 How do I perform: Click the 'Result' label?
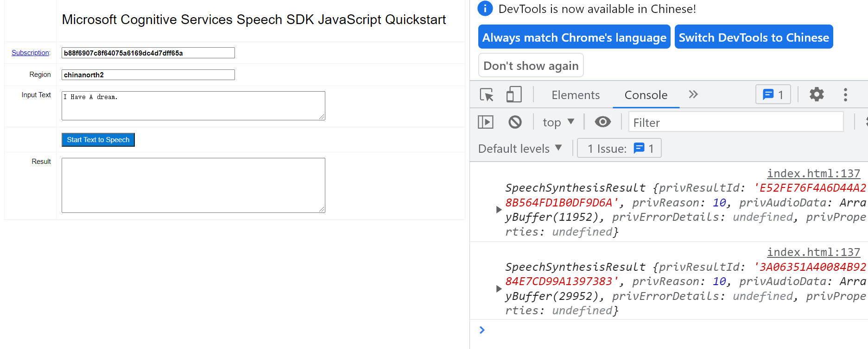[x=41, y=162]
